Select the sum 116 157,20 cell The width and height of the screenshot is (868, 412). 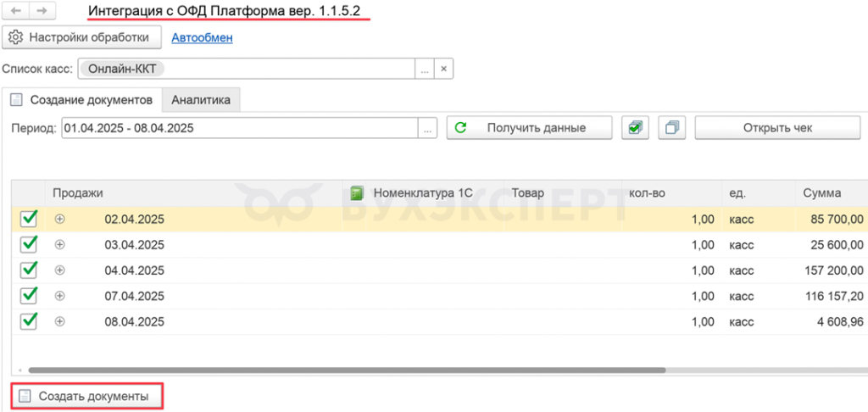click(832, 296)
